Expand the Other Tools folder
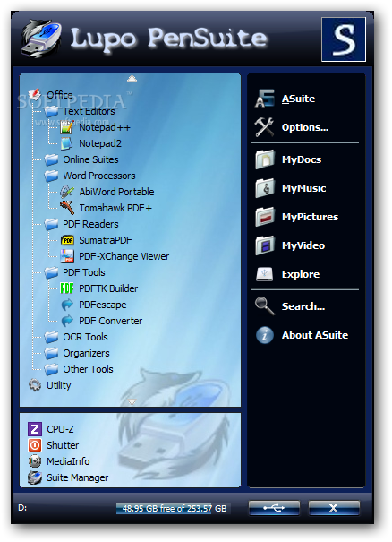 click(x=51, y=369)
